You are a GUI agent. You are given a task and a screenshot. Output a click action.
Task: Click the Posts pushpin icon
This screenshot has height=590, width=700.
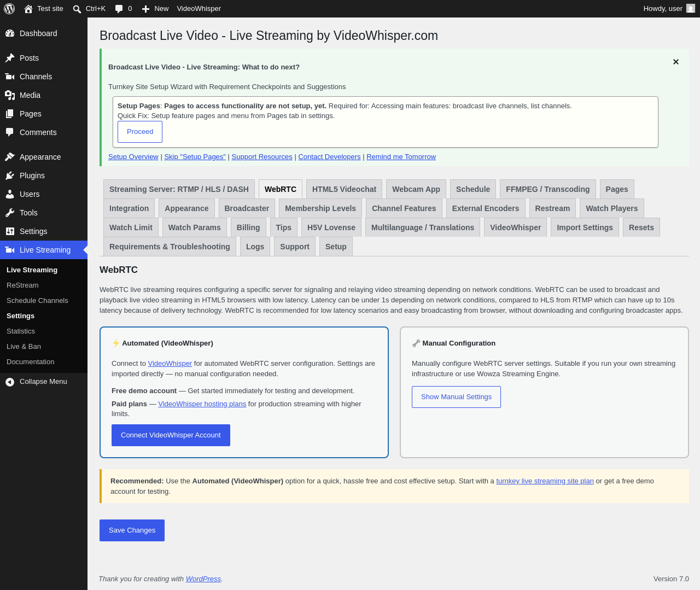[x=10, y=58]
